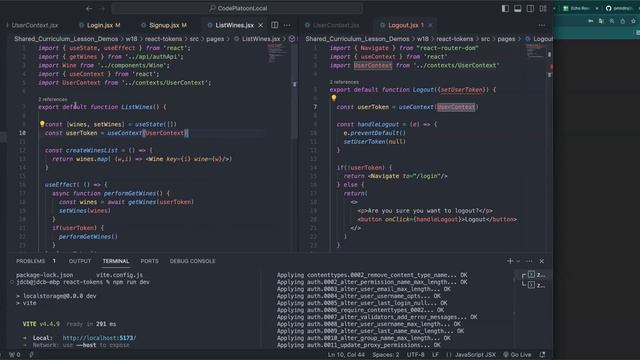640x360 pixels.
Task: Click src in the left breadcrumb
Action: [194, 39]
